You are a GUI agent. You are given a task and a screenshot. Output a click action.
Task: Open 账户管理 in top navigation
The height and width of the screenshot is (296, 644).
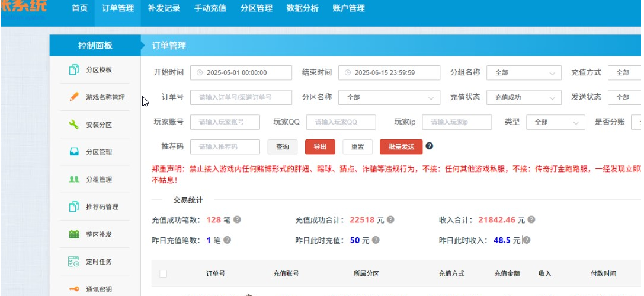click(349, 8)
